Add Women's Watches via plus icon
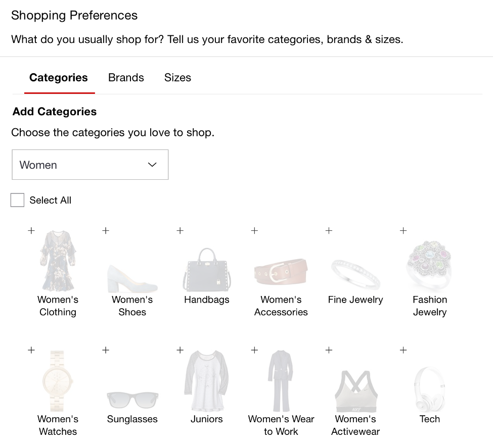 [31, 350]
